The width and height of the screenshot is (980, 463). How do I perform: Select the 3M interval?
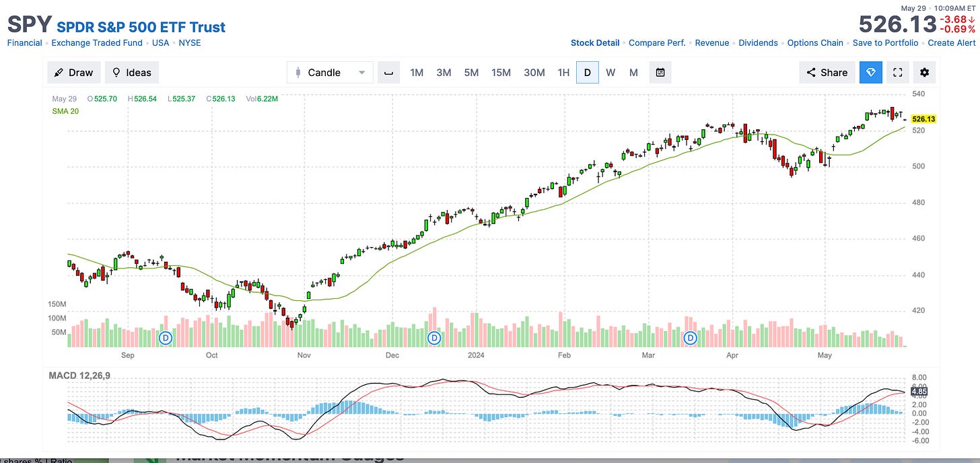pos(444,73)
